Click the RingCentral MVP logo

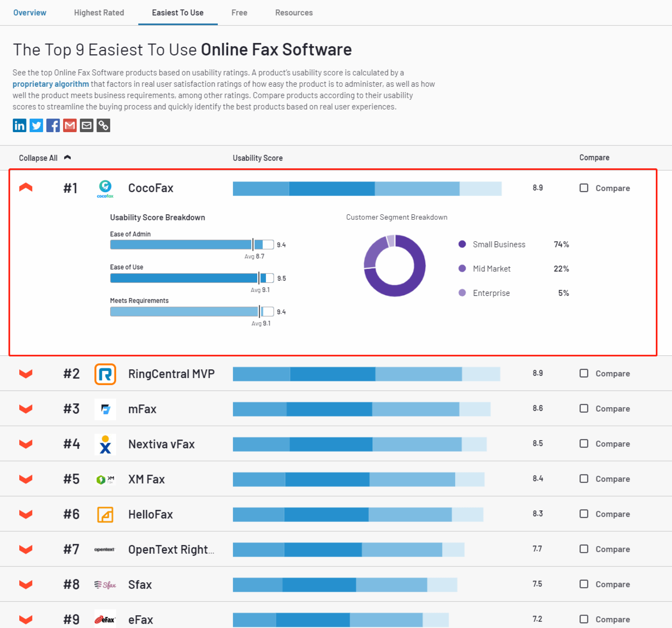(x=105, y=374)
